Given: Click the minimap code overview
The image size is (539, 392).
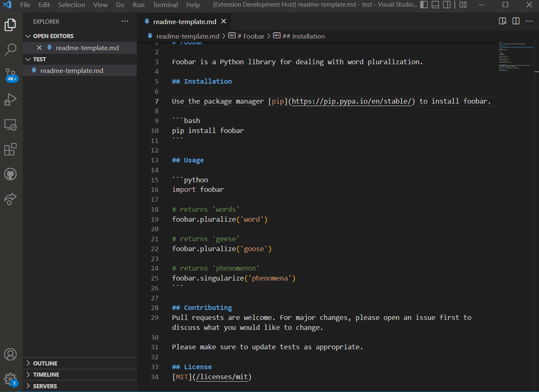Looking at the screenshot, I should (x=515, y=57).
